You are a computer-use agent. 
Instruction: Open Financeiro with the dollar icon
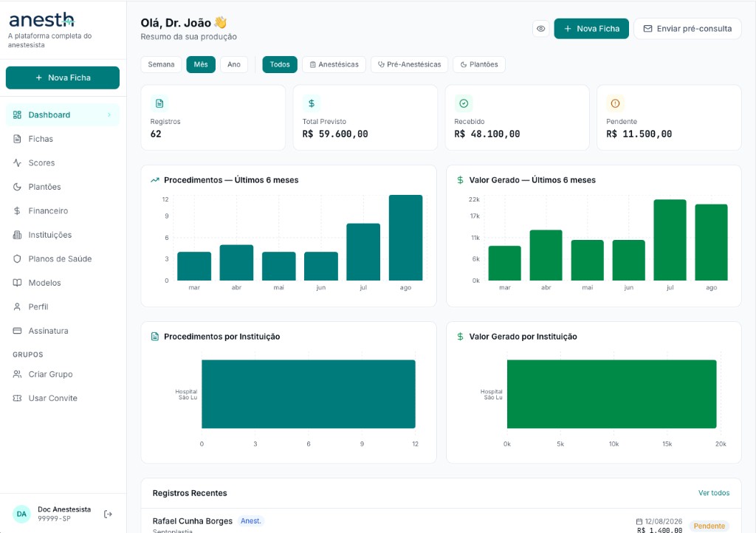click(x=18, y=211)
